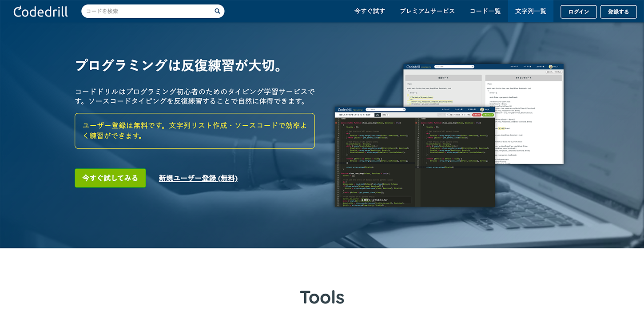Click the user avatar in the light screenshot header
644x311 pixels.
coord(550,67)
